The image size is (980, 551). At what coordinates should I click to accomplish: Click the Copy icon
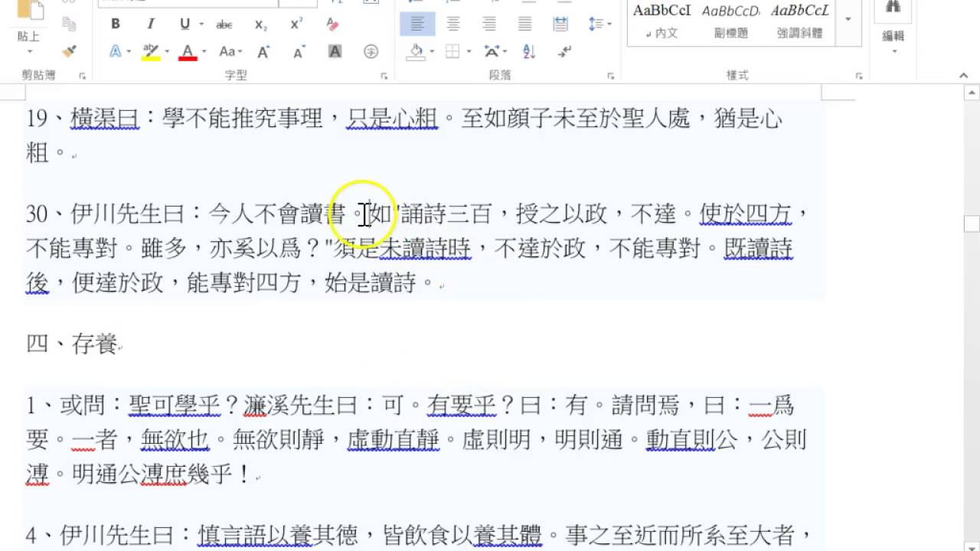[x=70, y=24]
